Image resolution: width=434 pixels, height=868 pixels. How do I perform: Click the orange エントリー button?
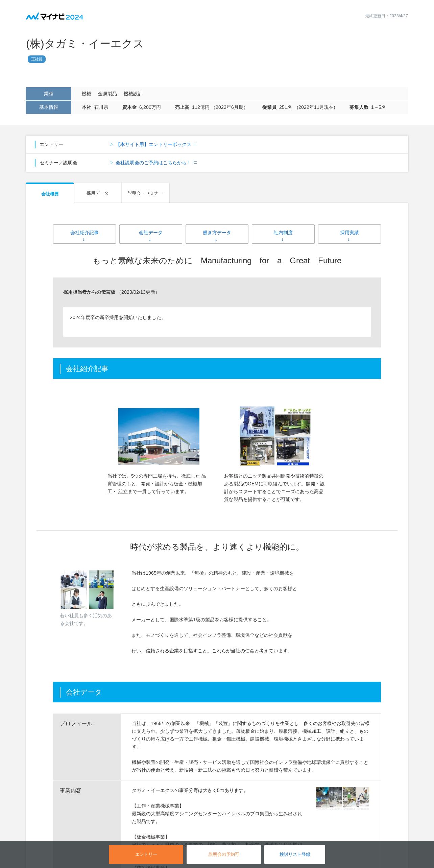pyautogui.click(x=146, y=854)
